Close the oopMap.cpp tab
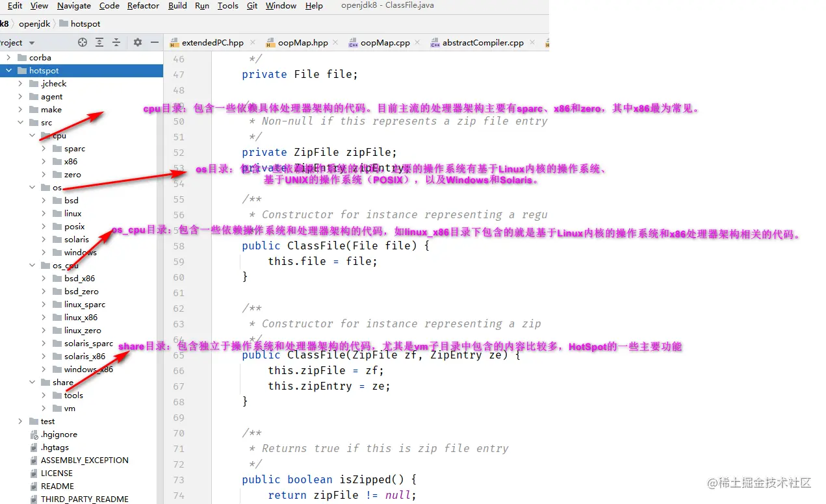 coord(417,43)
